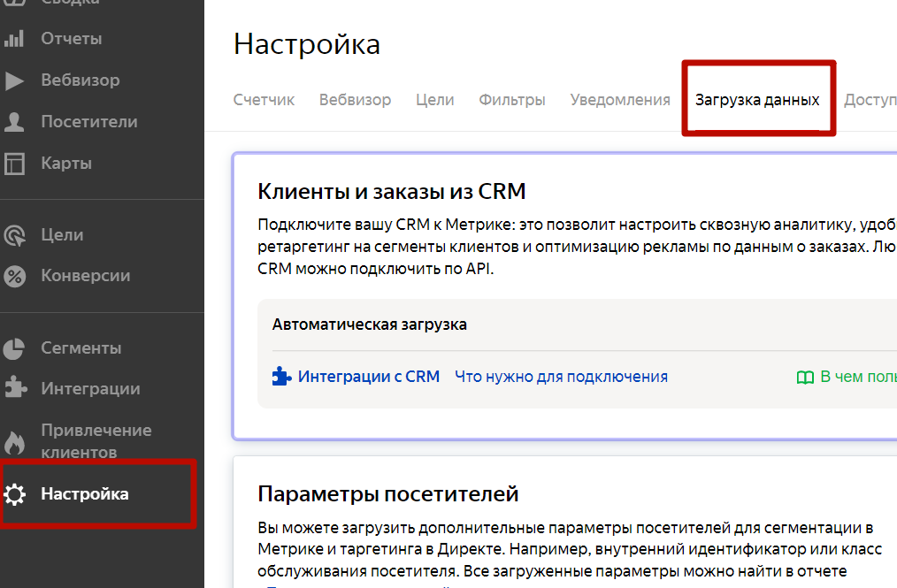Open Цели in the left sidebar
The image size is (897, 588).
click(62, 235)
